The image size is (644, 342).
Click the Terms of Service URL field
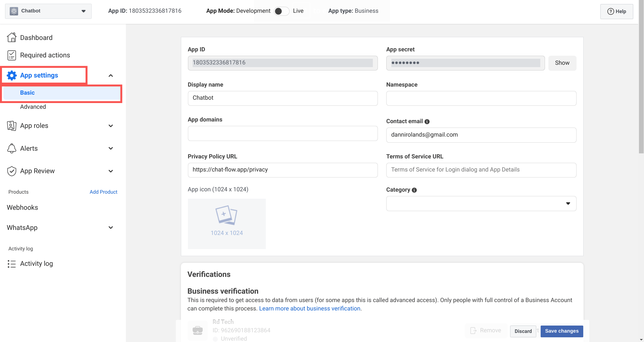coord(481,170)
